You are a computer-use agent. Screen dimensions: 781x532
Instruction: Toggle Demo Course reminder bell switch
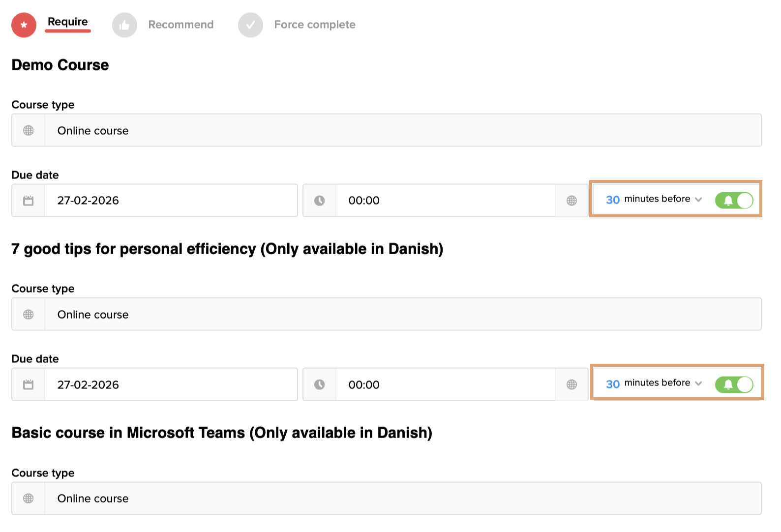pos(734,200)
